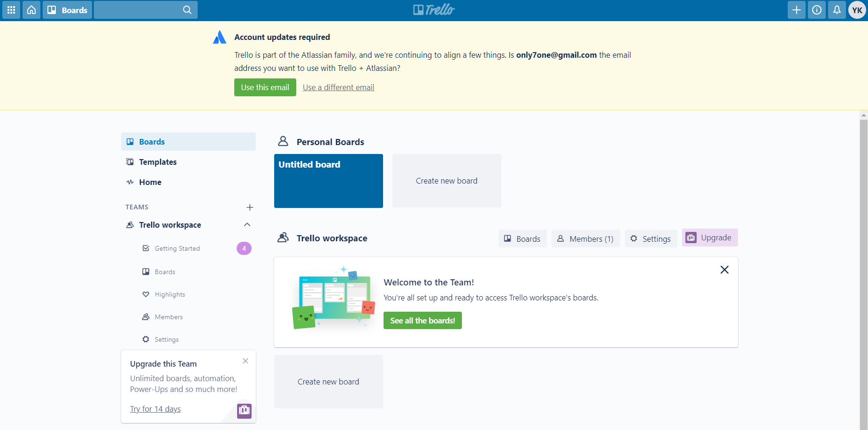Image resolution: width=868 pixels, height=430 pixels.
Task: Open the YK account avatar menu
Action: (x=857, y=10)
